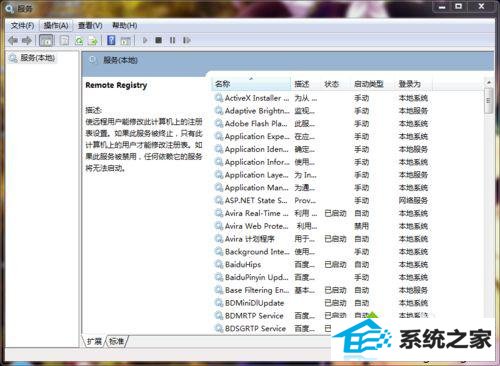Pause service with the pause icon
Viewport: 500px width, 366px height.
pyautogui.click(x=172, y=40)
